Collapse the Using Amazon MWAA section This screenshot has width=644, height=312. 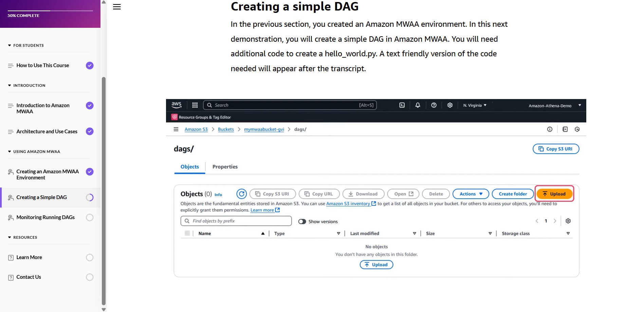coord(10,152)
